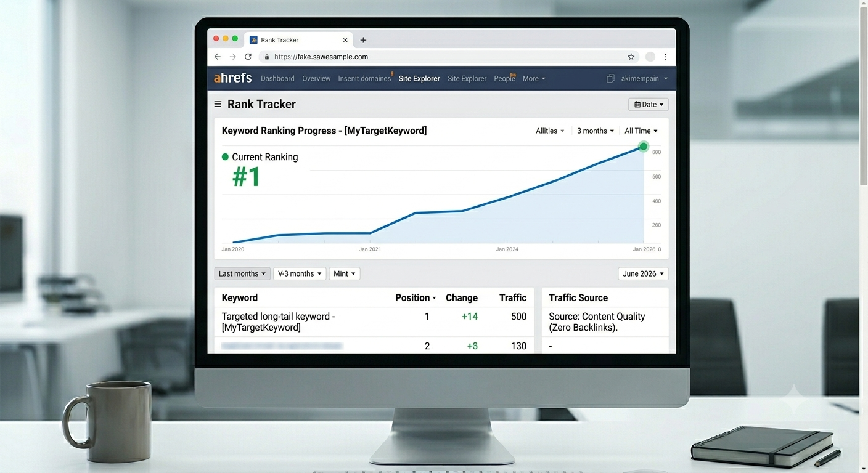Open the Last months filter dropdown

(x=242, y=273)
